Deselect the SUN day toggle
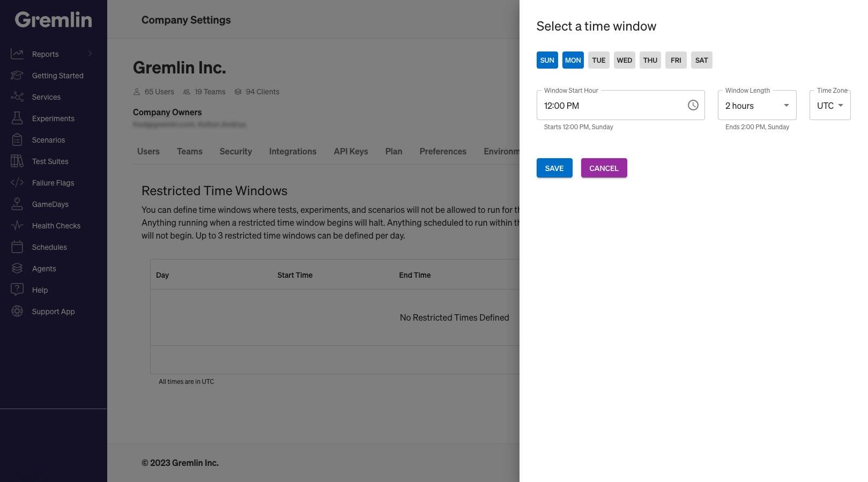Viewport: 868px width, 482px height. [547, 60]
